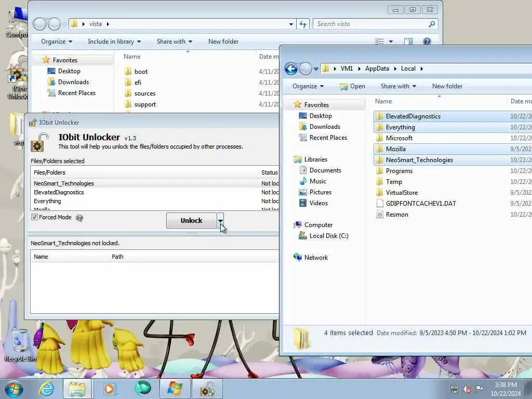Open Computer in the navigation pane
Screen dimensions: 532x399
click(318, 225)
